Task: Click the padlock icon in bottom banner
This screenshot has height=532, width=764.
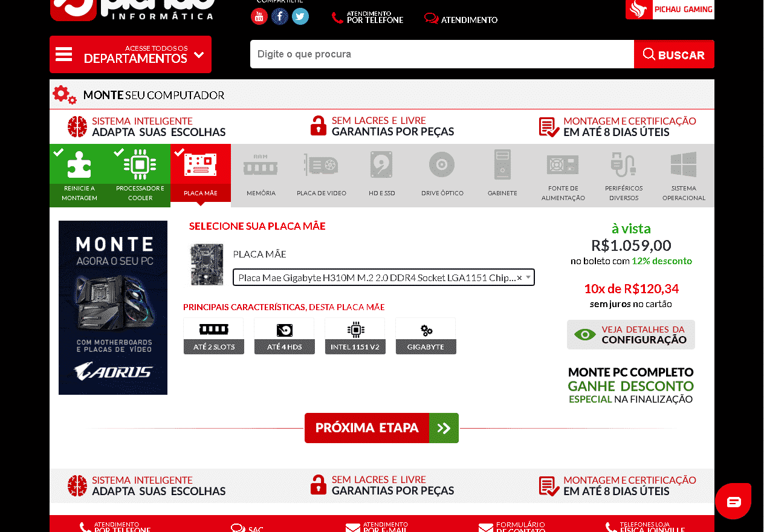Action: point(318,485)
